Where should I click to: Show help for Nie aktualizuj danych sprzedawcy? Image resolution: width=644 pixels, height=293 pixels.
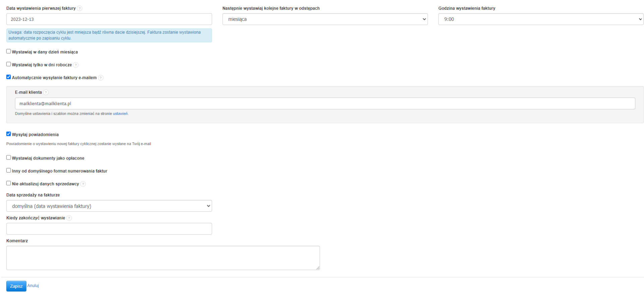click(83, 184)
